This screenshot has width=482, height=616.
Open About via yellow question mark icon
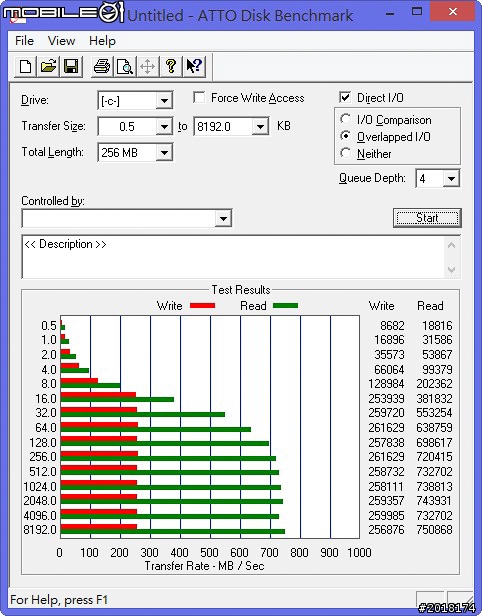tap(171, 66)
